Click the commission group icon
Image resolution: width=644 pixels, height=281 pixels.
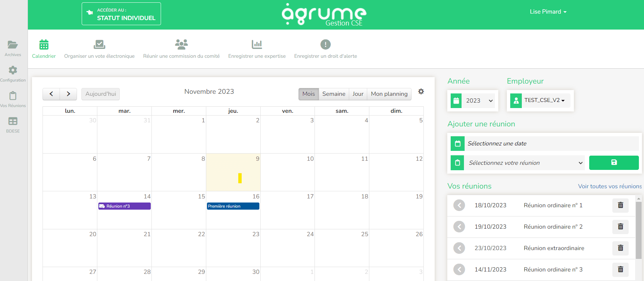click(x=181, y=45)
